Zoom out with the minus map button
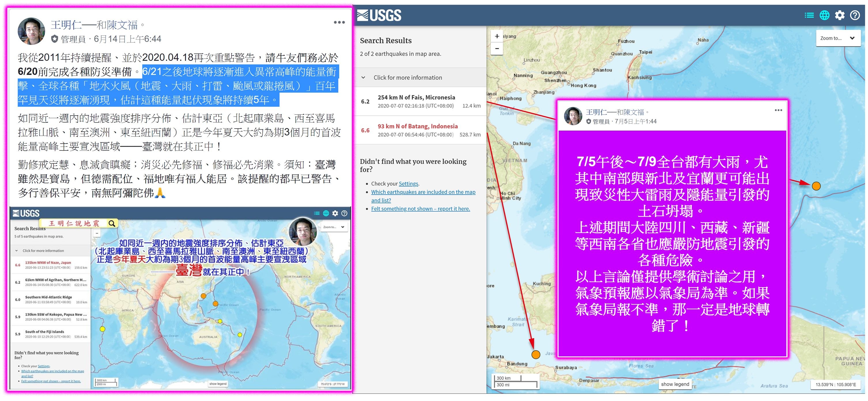 tap(497, 48)
